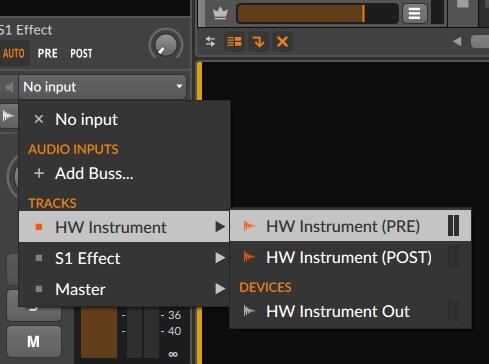Click the orange square beside HW Instrument

(39, 227)
